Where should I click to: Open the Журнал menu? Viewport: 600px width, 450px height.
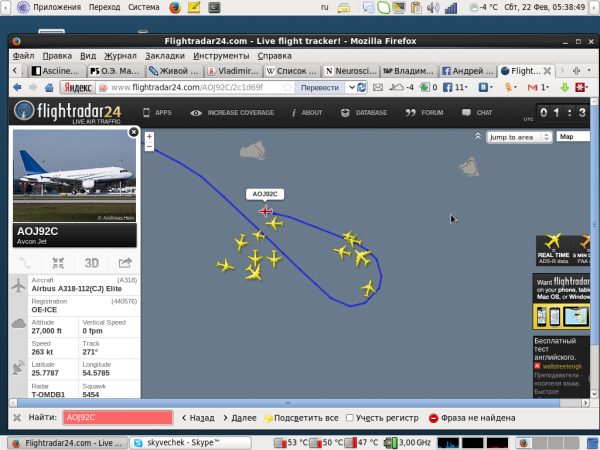(x=120, y=56)
